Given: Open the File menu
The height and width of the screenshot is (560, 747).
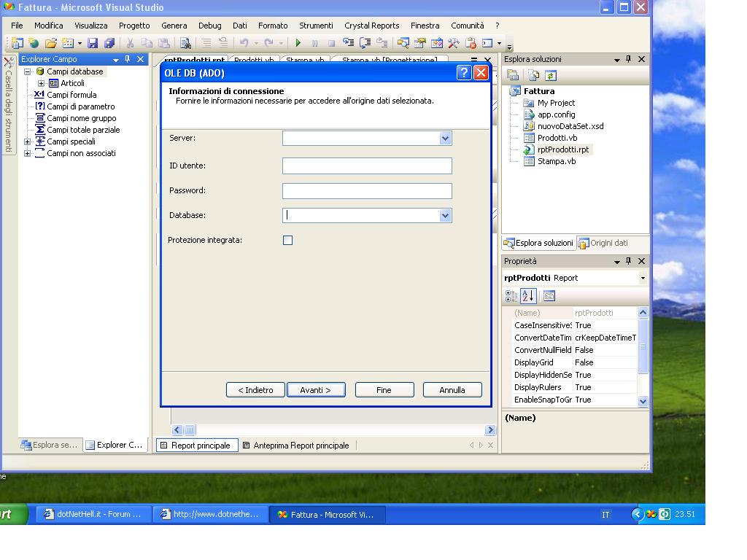Looking at the screenshot, I should coord(17,26).
